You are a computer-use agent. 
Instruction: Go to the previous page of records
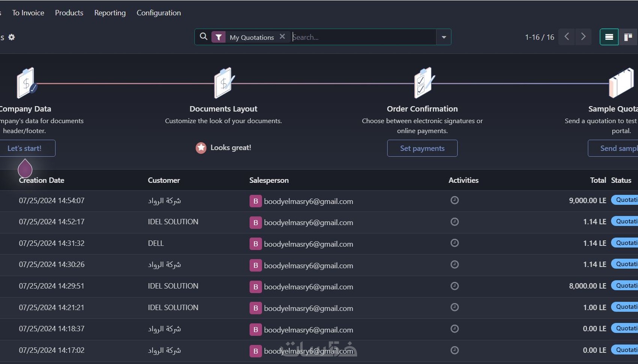pyautogui.click(x=567, y=37)
